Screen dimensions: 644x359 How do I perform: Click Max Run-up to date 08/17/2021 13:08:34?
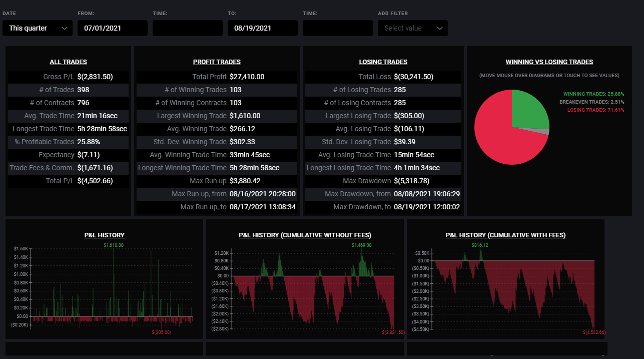point(263,207)
